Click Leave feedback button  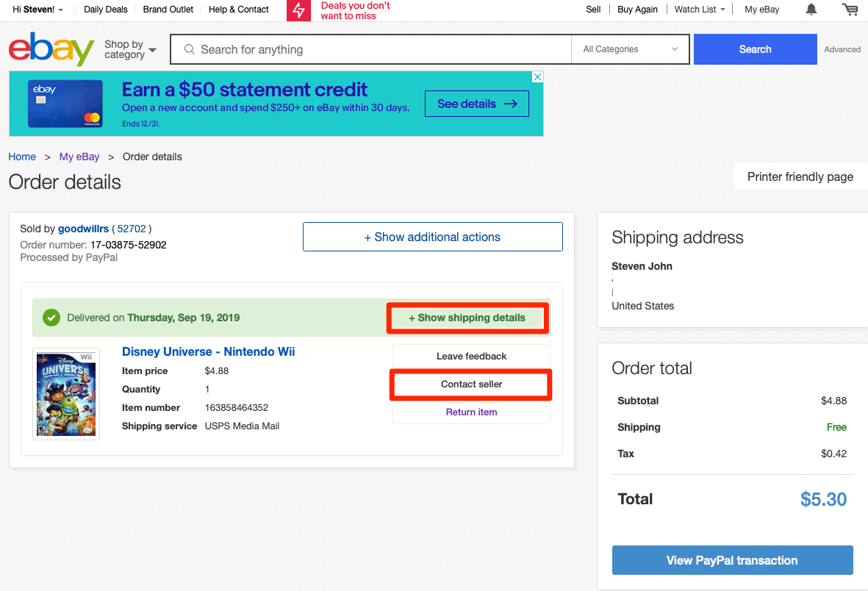coord(471,357)
